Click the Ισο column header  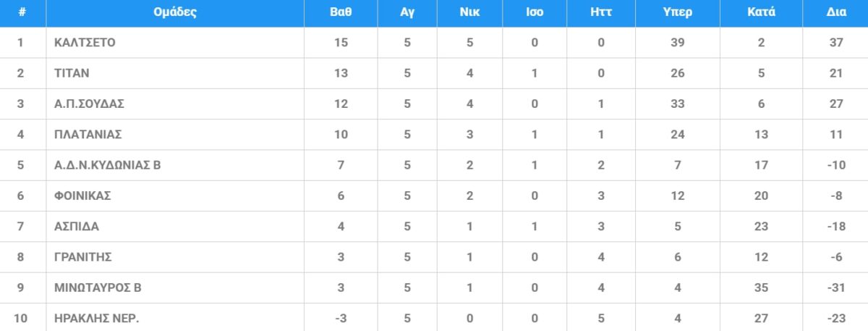pyautogui.click(x=534, y=12)
